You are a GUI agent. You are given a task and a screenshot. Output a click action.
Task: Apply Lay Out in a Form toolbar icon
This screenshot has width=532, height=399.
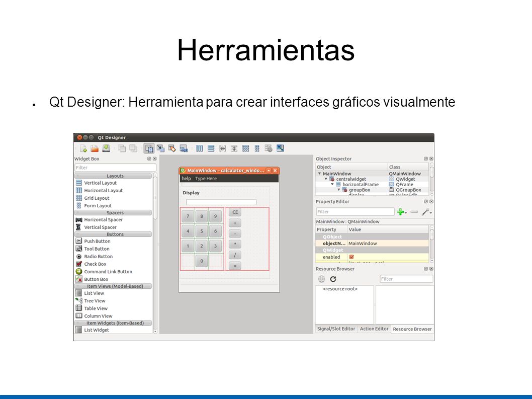coord(257,148)
